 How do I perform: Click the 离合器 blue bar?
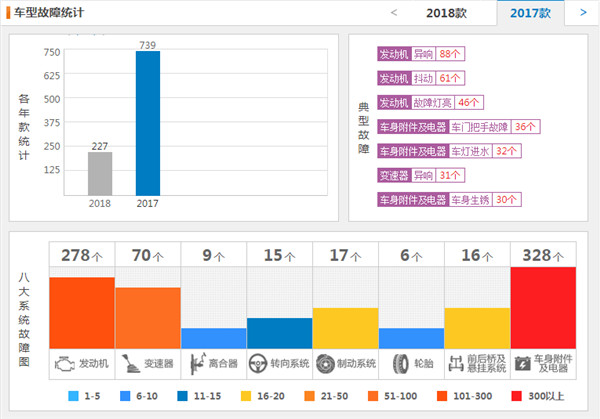[x=214, y=338]
